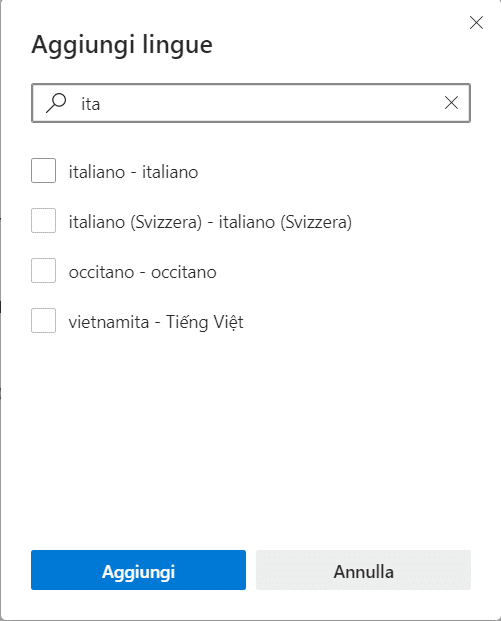Click the 'vietnamita' language name
The width and height of the screenshot is (501, 621).
pyautogui.click(x=109, y=322)
